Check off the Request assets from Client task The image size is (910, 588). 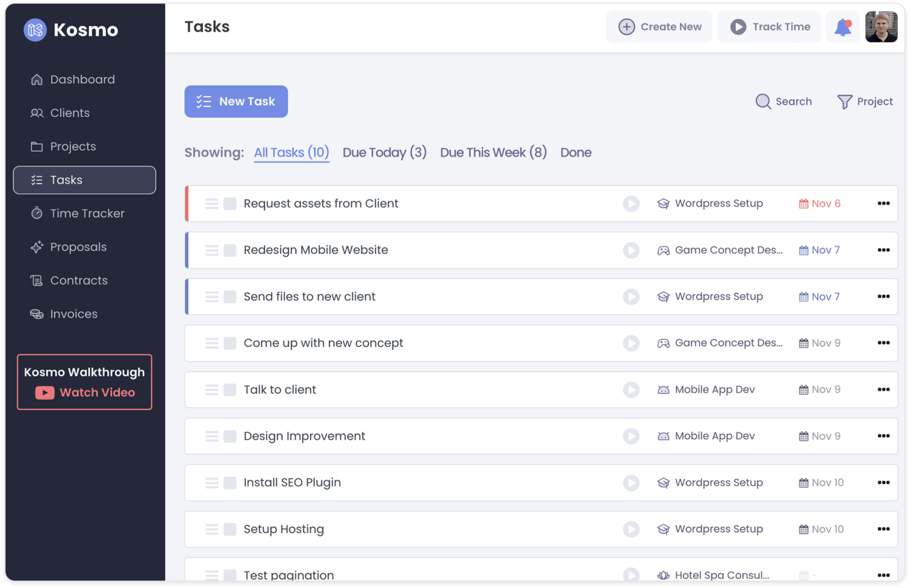click(x=229, y=203)
